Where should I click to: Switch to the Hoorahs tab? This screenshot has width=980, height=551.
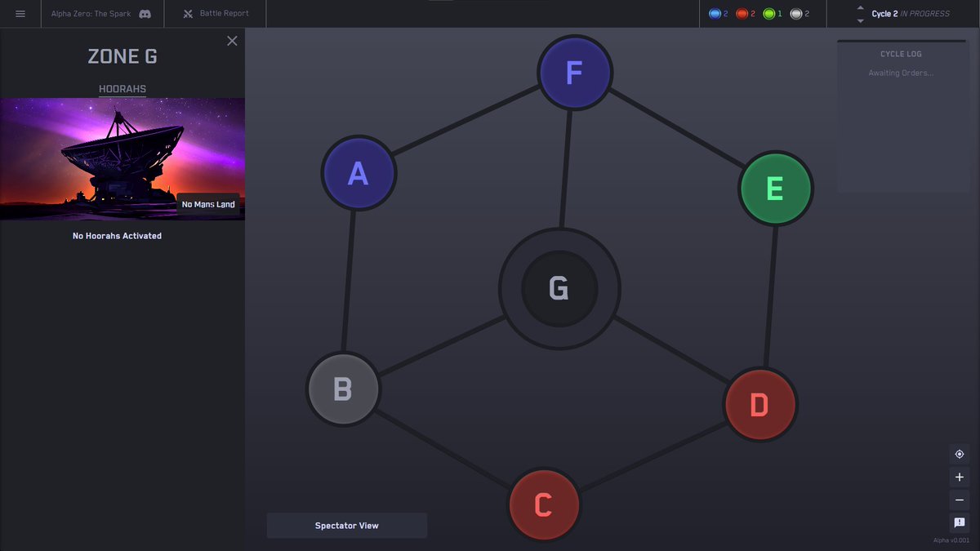click(122, 89)
